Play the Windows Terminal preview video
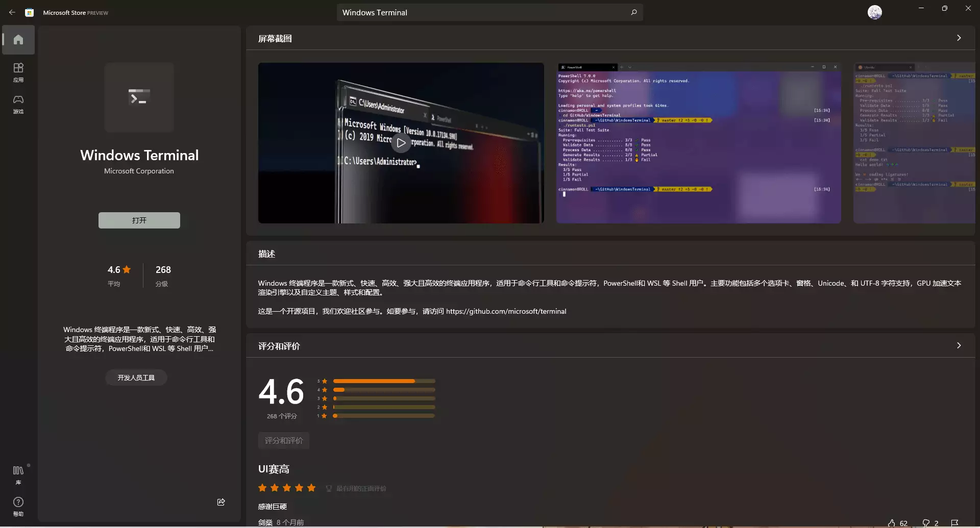The height and width of the screenshot is (528, 980). (401, 143)
